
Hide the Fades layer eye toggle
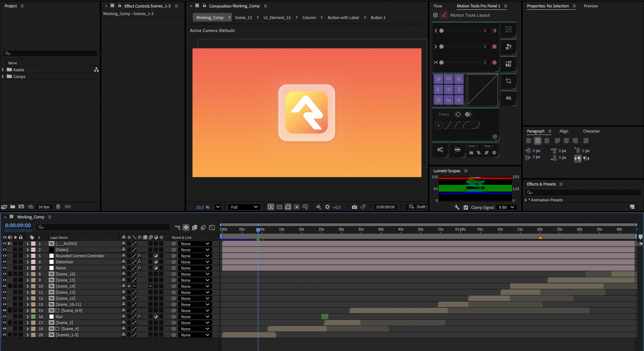pyautogui.click(x=4, y=250)
